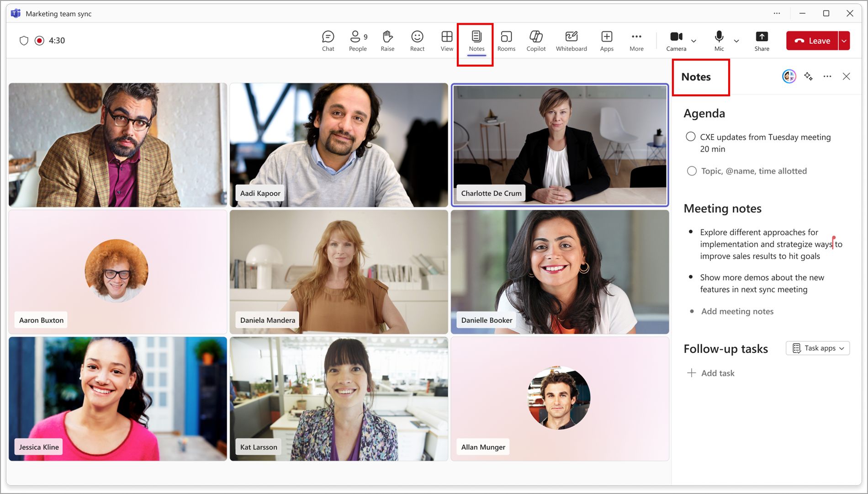Screen dimensions: 868x494
Task: Click the red Leave button
Action: [812, 41]
